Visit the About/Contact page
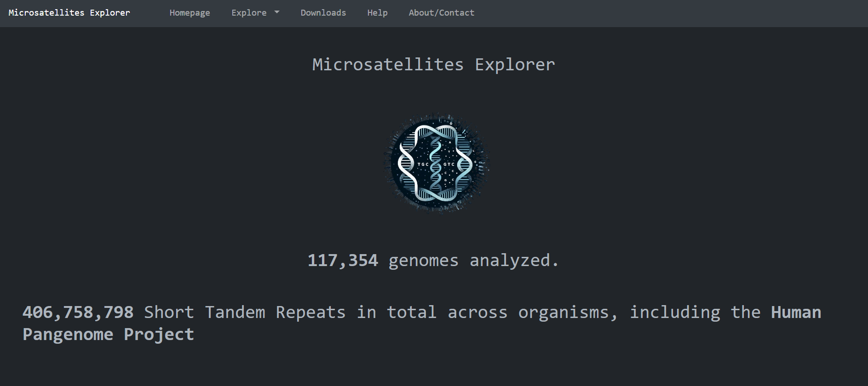The image size is (868, 386). click(x=441, y=13)
